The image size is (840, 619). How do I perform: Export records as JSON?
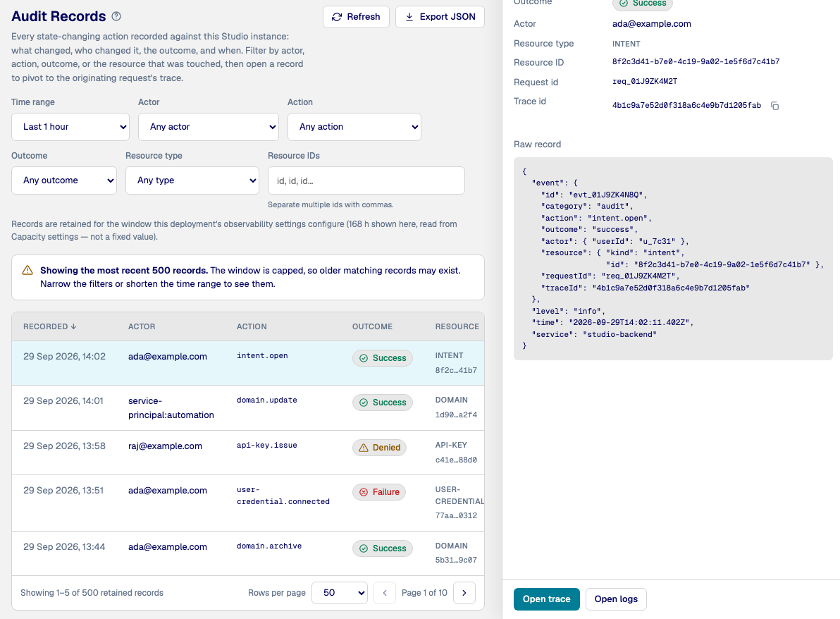pyautogui.click(x=440, y=17)
